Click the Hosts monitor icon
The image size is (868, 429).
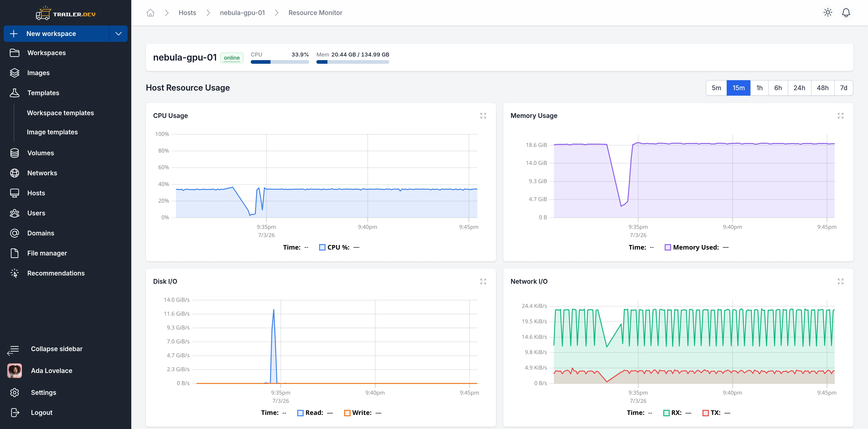click(x=15, y=193)
